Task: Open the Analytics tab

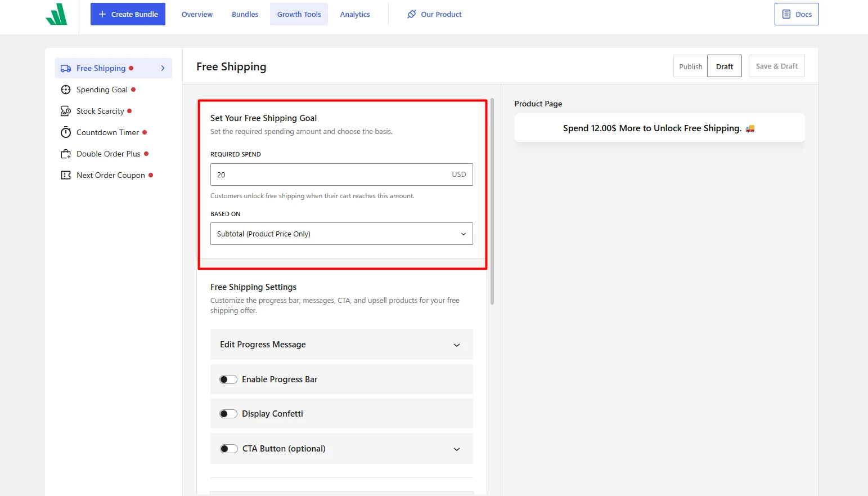Action: pyautogui.click(x=355, y=14)
